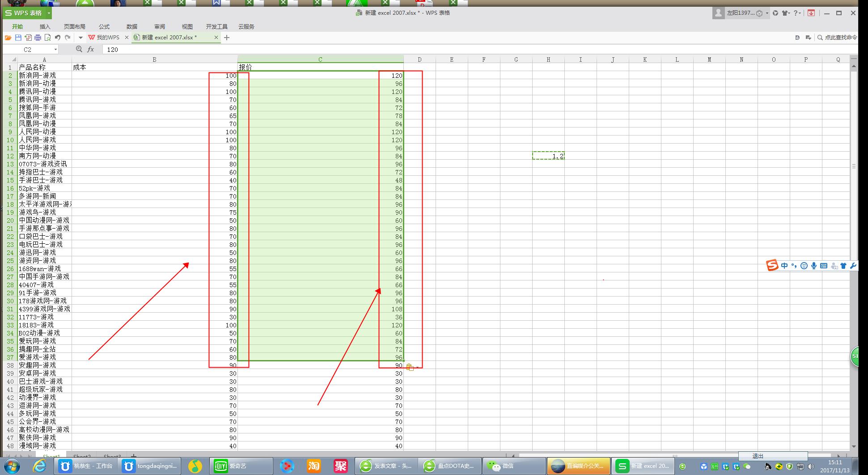Click the Save icon in quick toolbar

18,38
